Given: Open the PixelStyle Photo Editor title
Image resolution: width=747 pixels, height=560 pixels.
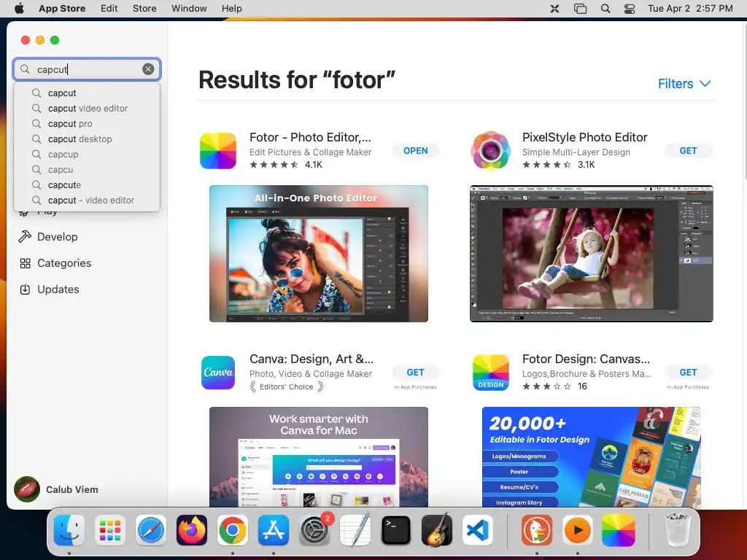Looking at the screenshot, I should 584,137.
